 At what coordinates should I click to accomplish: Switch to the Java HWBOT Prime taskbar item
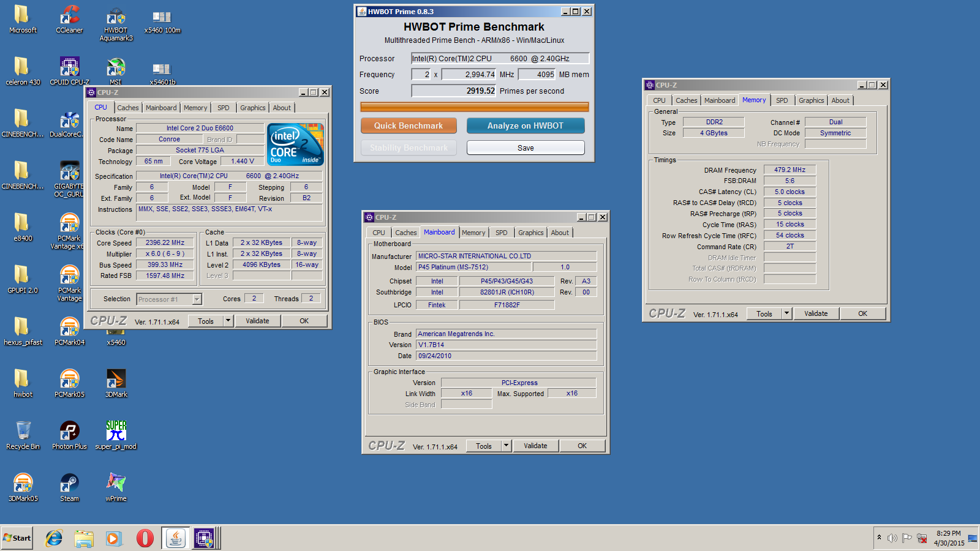176,538
